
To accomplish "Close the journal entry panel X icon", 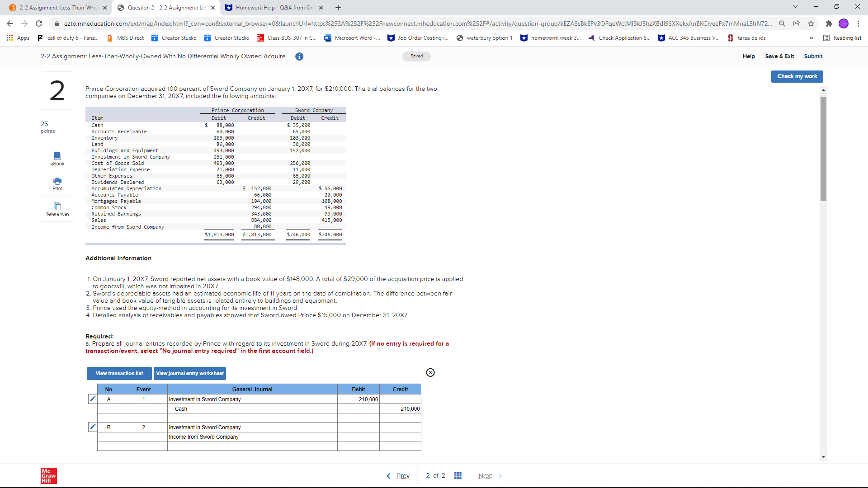I will (430, 372).
